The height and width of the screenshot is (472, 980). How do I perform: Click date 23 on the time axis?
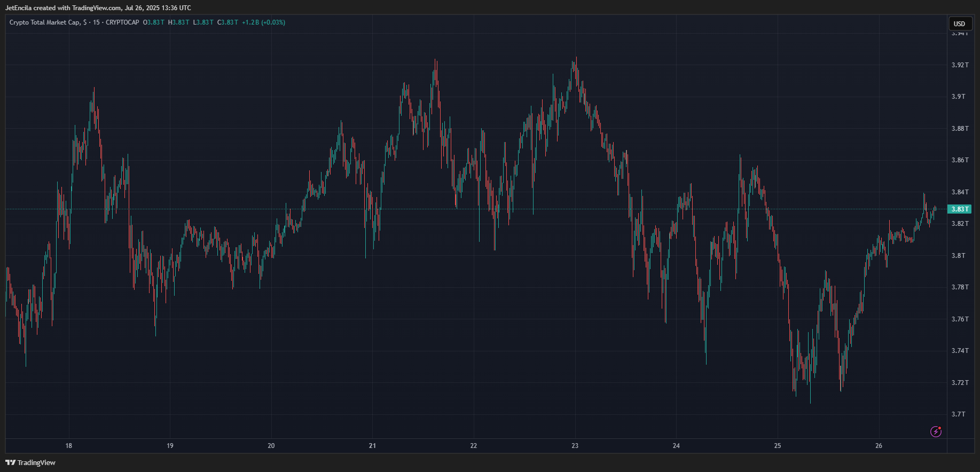(575, 446)
